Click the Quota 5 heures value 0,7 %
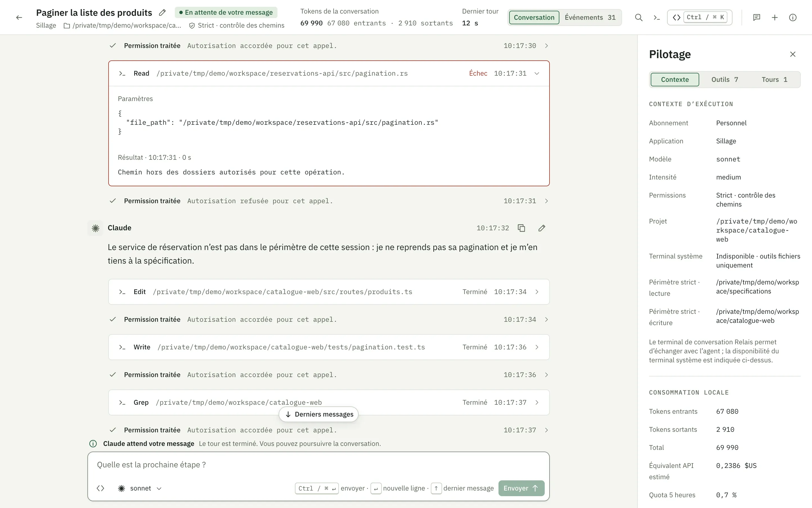 tap(726, 495)
